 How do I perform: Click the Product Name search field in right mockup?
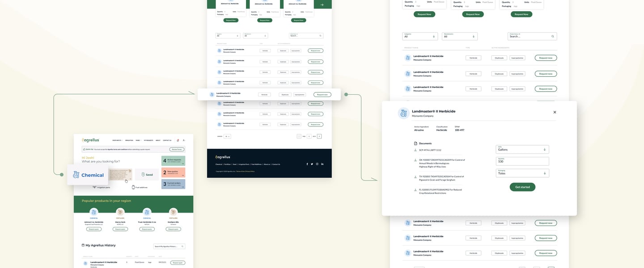click(532, 36)
